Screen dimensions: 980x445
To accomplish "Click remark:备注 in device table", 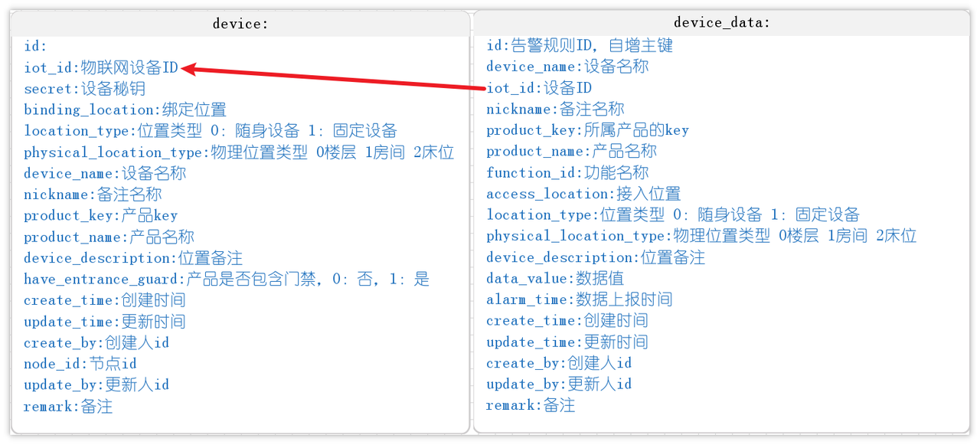I will click(68, 407).
